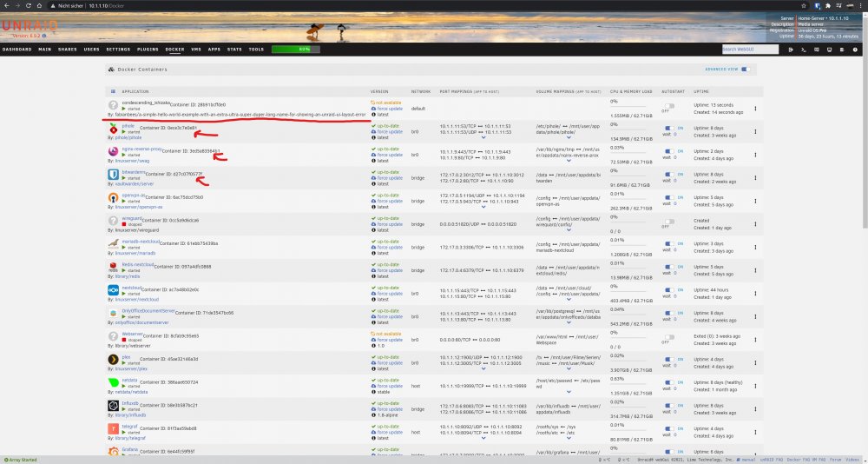Expand port mappings for the pihole row
Viewport: 868px width, 464px height.
click(483, 137)
